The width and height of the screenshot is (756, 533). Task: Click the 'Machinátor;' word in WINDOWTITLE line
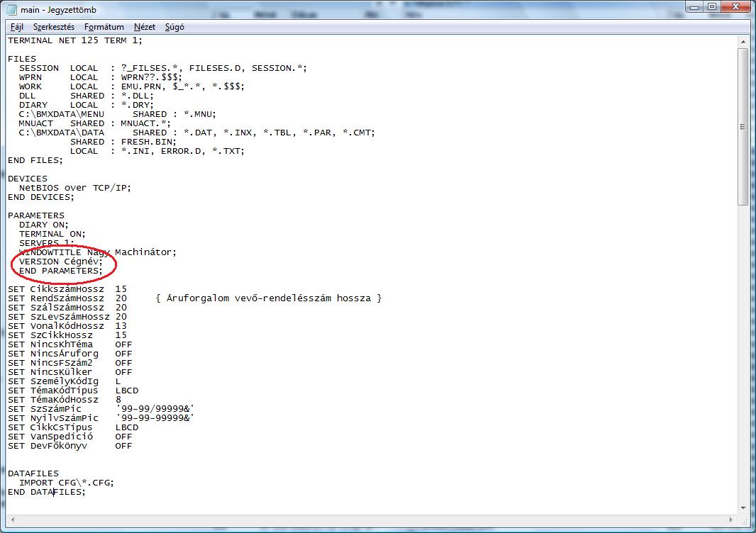pyautogui.click(x=145, y=252)
